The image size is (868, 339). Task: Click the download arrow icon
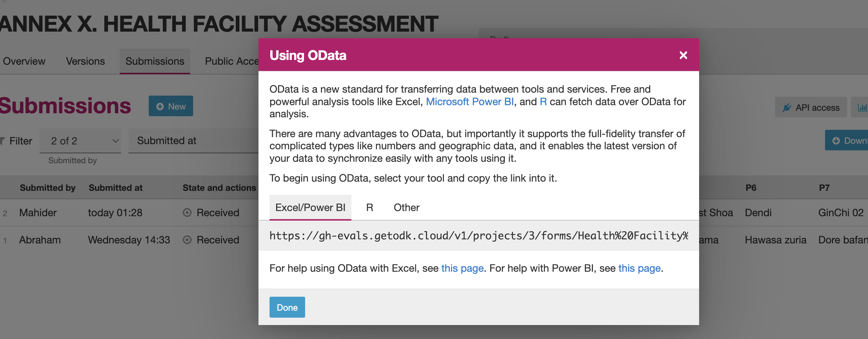[x=836, y=140]
